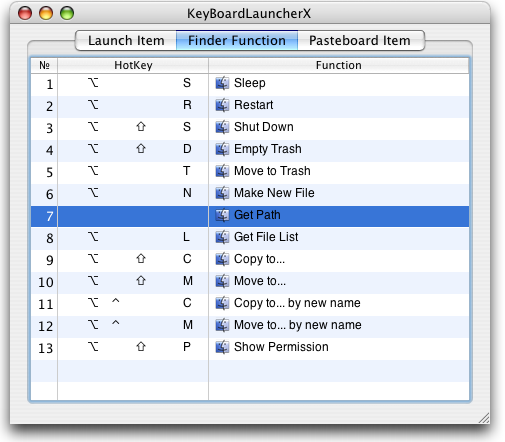Select the Copy to... by new name row
The width and height of the screenshot is (505, 442).
[x=250, y=303]
